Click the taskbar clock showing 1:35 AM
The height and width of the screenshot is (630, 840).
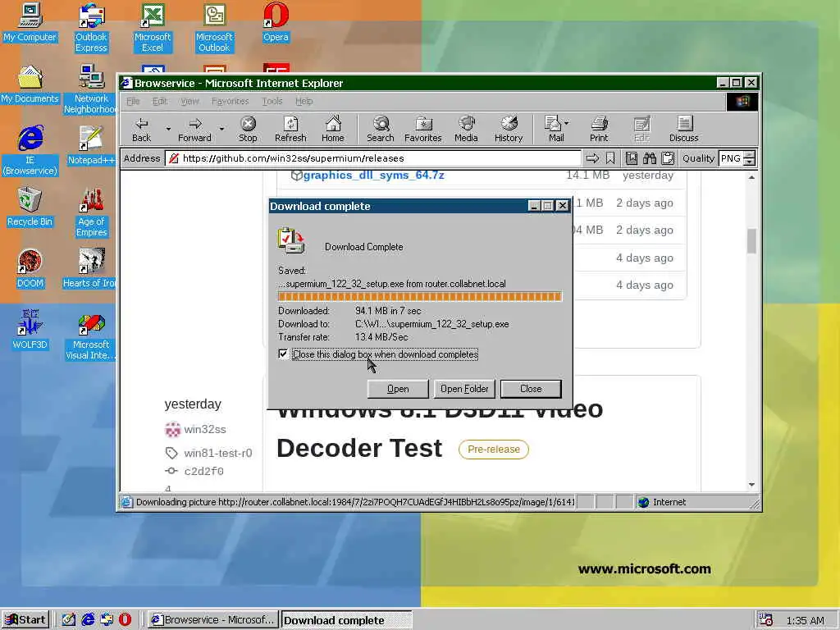point(806,620)
